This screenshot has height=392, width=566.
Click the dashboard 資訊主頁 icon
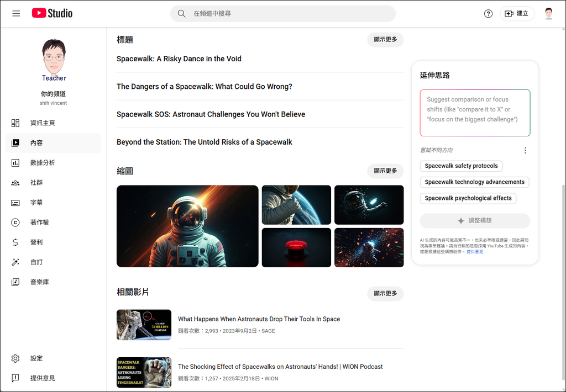coord(15,123)
